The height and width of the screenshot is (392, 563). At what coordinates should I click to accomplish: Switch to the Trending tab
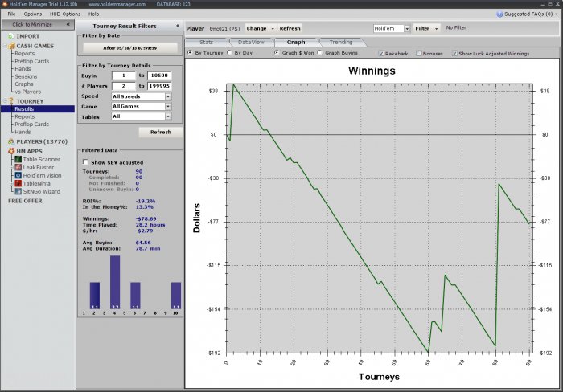tap(341, 42)
